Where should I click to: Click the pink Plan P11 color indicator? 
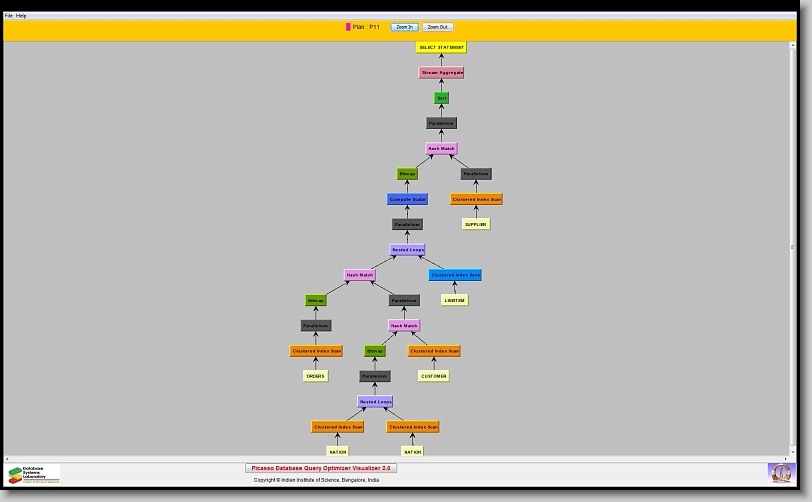pos(348,27)
